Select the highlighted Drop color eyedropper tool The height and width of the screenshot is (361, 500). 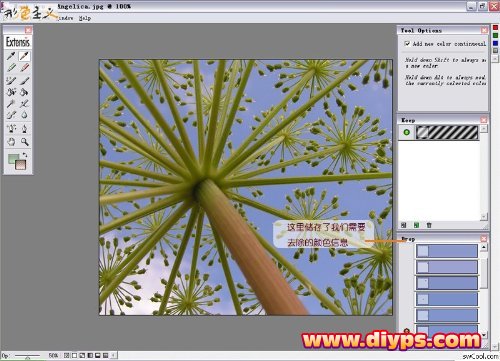[x=24, y=56]
